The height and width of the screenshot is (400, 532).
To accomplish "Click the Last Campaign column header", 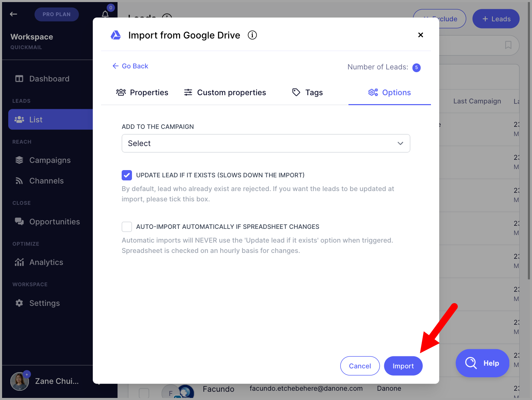I will click(477, 101).
